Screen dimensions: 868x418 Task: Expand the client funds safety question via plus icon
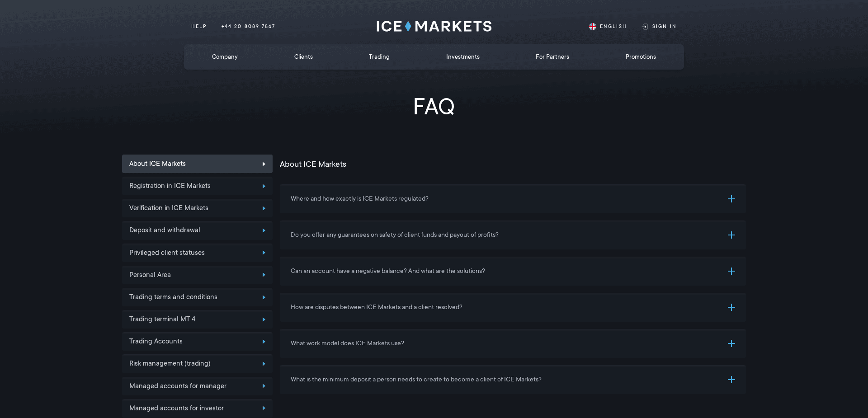(x=731, y=235)
